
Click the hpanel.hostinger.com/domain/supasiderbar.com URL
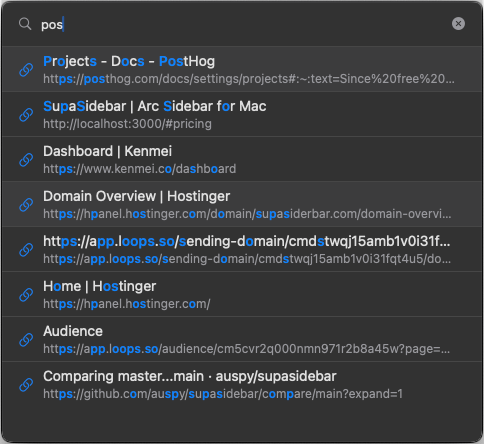coord(247,214)
